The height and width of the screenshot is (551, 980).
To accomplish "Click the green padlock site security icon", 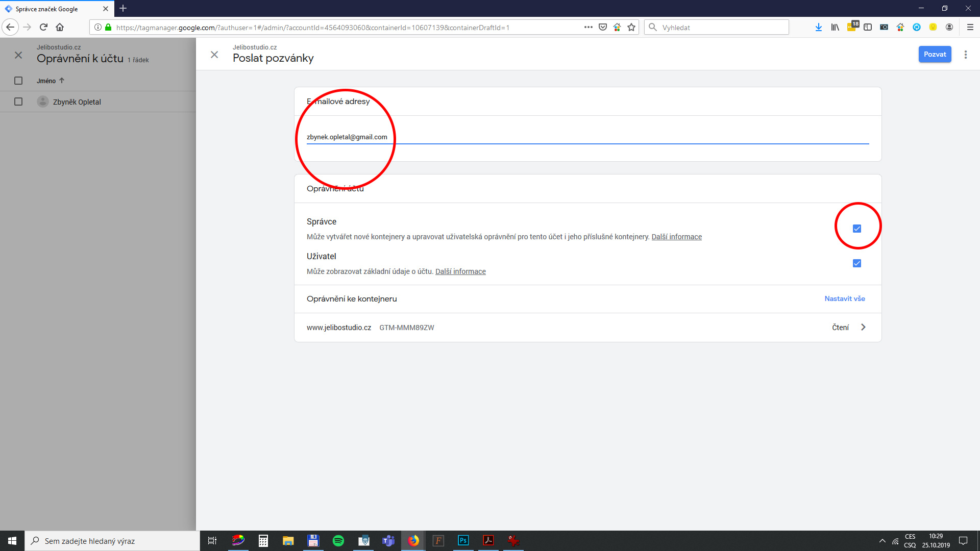I will coord(108,27).
